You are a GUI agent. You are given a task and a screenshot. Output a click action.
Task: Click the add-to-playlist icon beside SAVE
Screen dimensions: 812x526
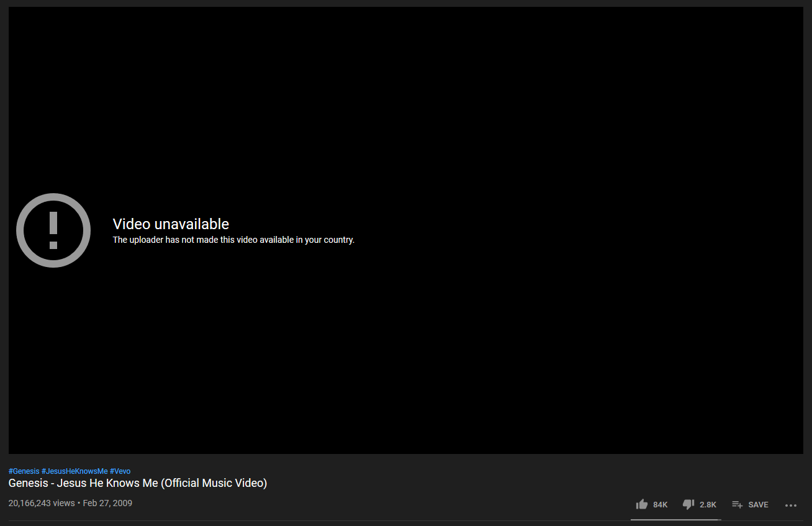(738, 504)
